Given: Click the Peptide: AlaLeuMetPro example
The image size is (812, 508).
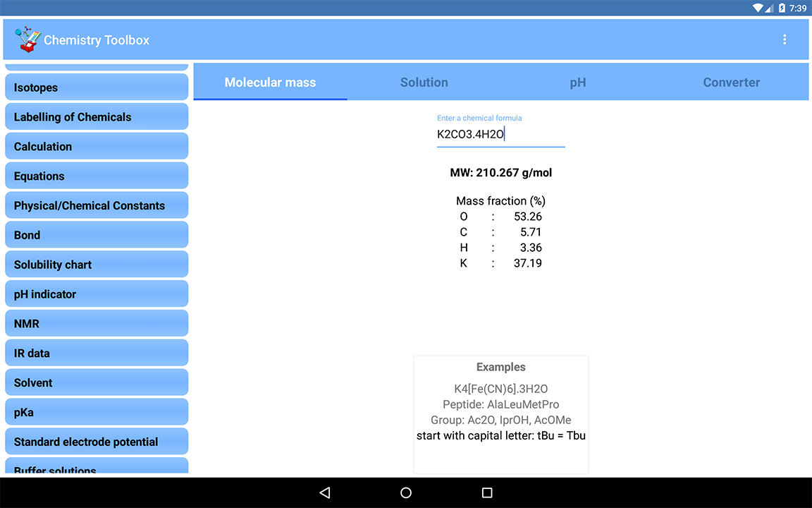Looking at the screenshot, I should [x=500, y=404].
